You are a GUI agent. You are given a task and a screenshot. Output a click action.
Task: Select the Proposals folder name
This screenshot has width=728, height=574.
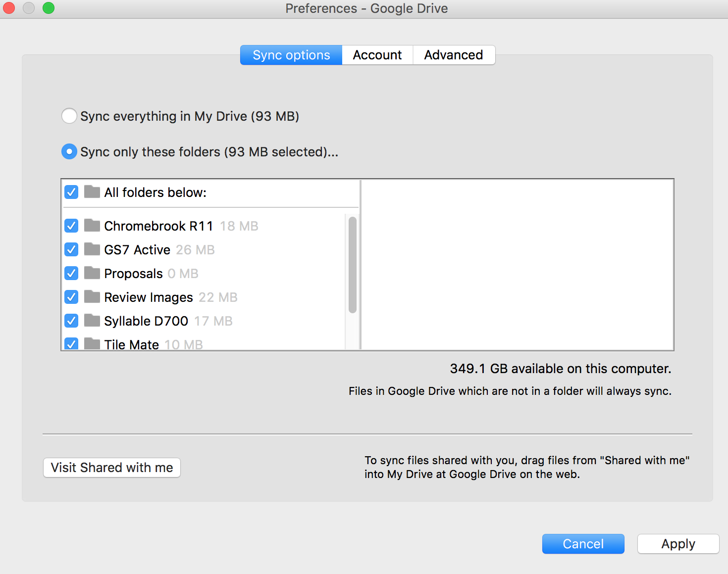click(133, 274)
